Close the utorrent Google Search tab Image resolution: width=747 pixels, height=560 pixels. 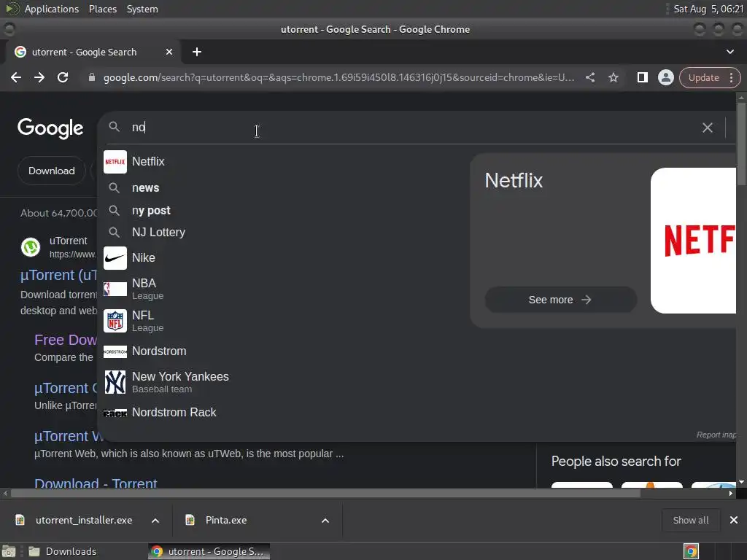(x=169, y=52)
